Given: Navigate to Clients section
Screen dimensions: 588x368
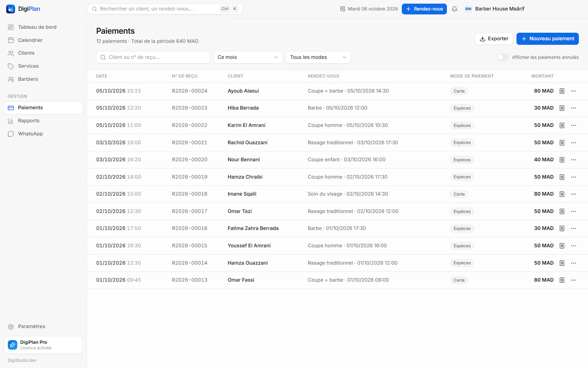Looking at the screenshot, I should (x=43, y=53).
